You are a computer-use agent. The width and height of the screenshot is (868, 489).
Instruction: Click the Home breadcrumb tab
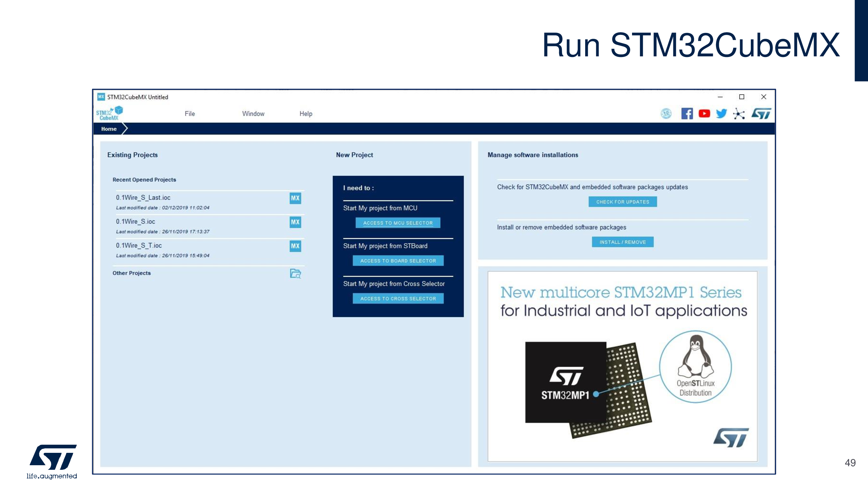[x=109, y=129]
